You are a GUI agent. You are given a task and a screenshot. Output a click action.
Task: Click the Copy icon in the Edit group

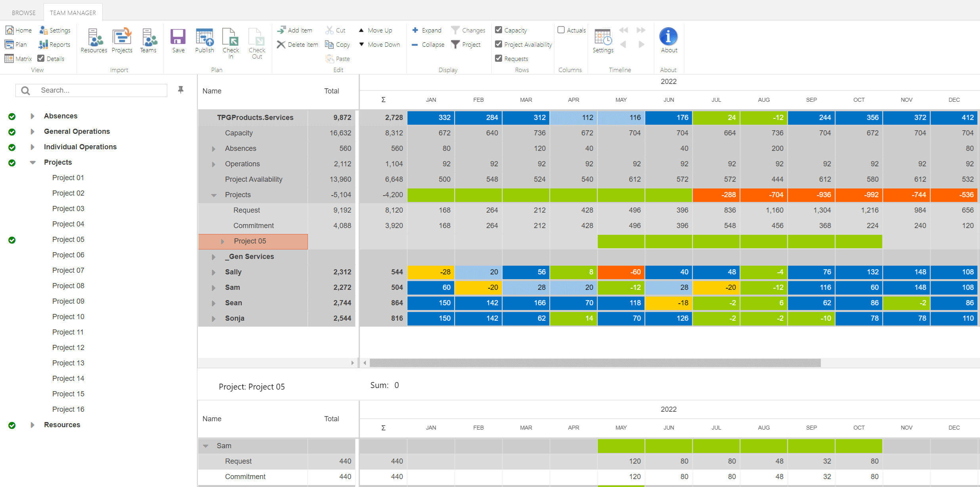(337, 44)
